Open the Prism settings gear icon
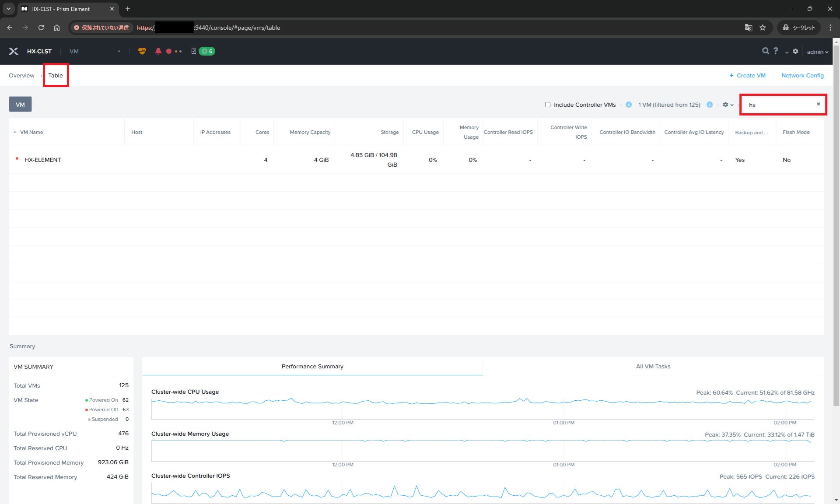The height and width of the screenshot is (504, 840). [795, 51]
